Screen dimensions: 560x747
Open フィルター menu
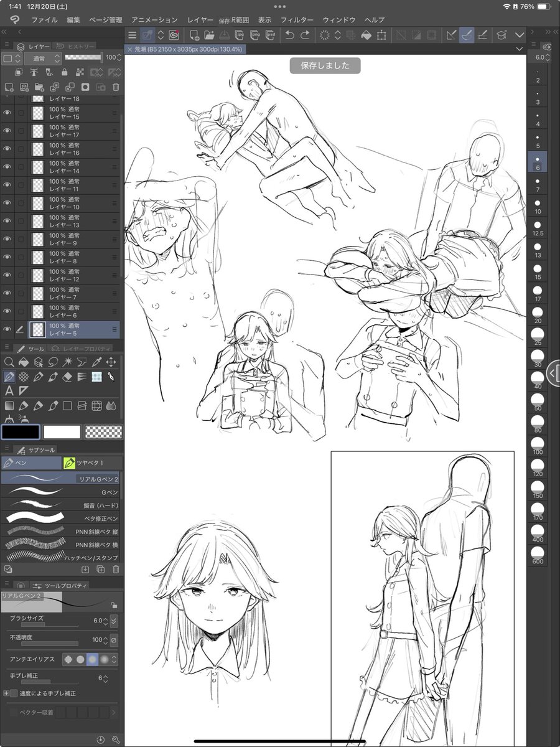pos(297,20)
